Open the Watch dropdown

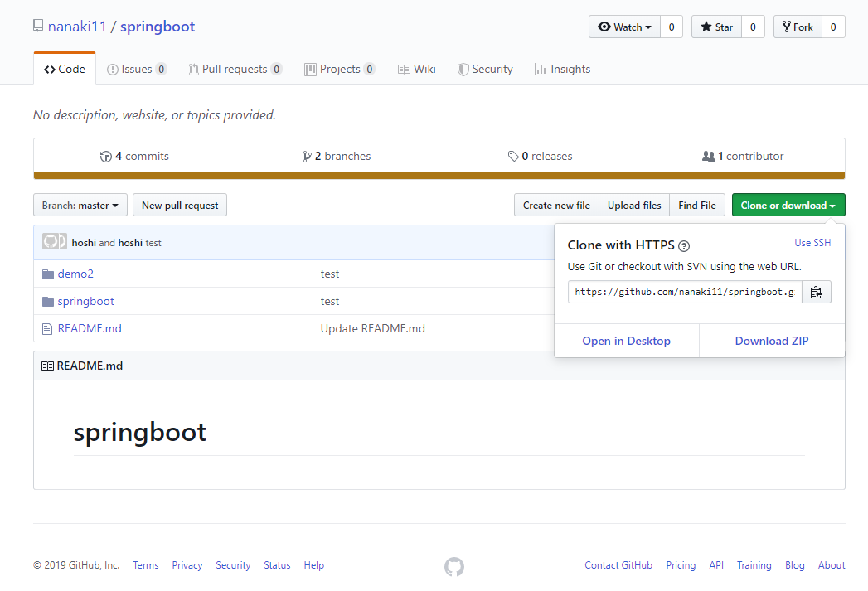point(624,27)
